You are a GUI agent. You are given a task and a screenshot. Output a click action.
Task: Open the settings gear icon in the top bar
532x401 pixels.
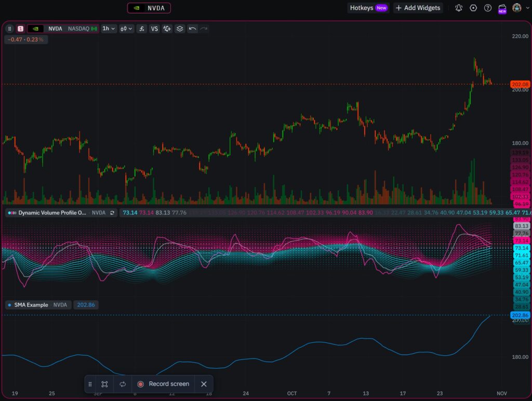pos(474,8)
